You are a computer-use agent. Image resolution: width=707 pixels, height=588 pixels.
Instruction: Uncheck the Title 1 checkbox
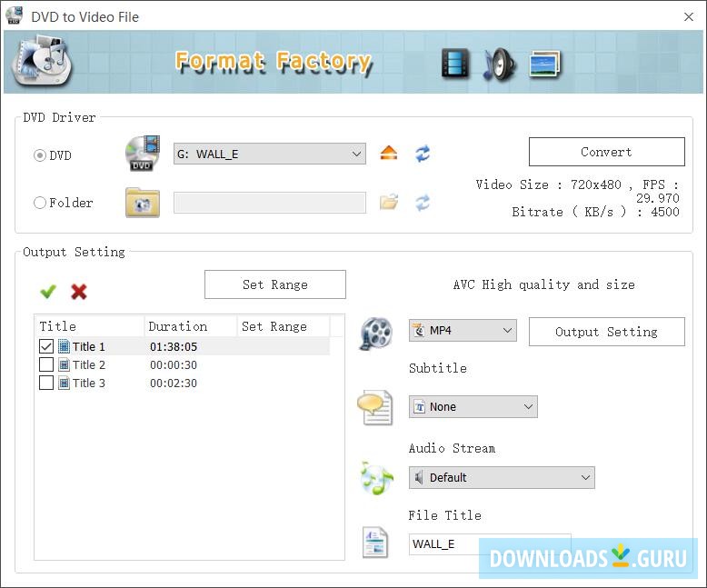46,346
